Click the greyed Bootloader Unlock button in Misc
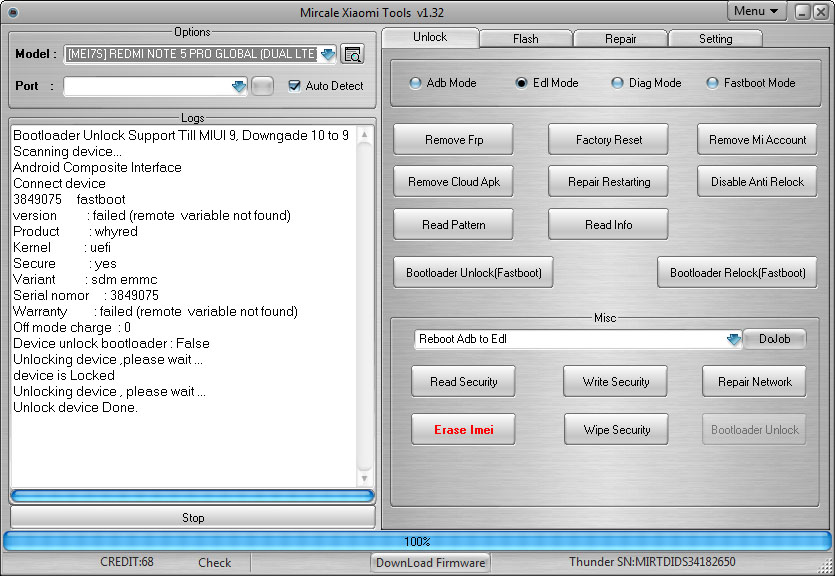Image resolution: width=835 pixels, height=576 pixels. pos(755,429)
